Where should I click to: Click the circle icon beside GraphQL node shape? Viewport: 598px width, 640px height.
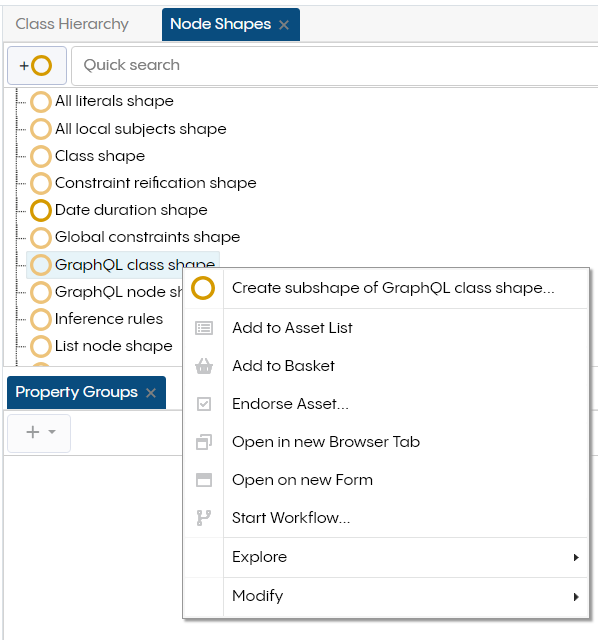[x=41, y=292]
